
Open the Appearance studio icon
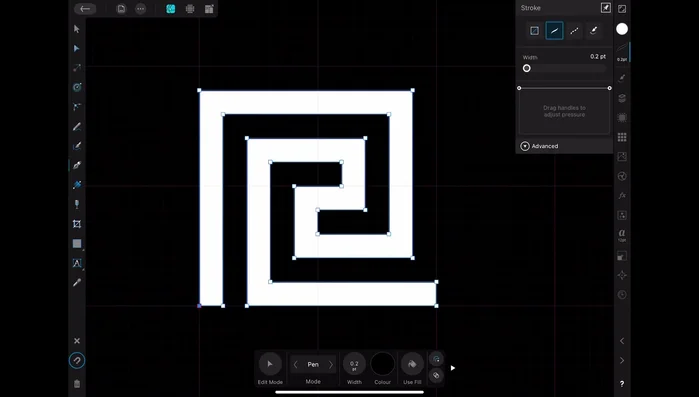click(622, 176)
